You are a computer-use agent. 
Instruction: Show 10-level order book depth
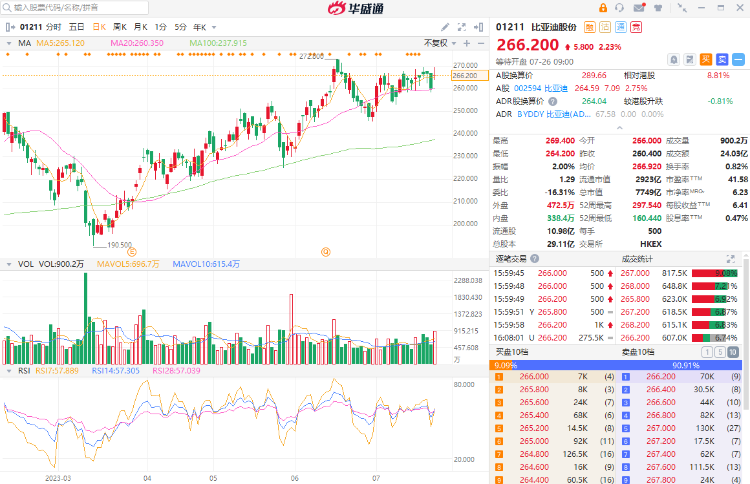[x=733, y=352]
